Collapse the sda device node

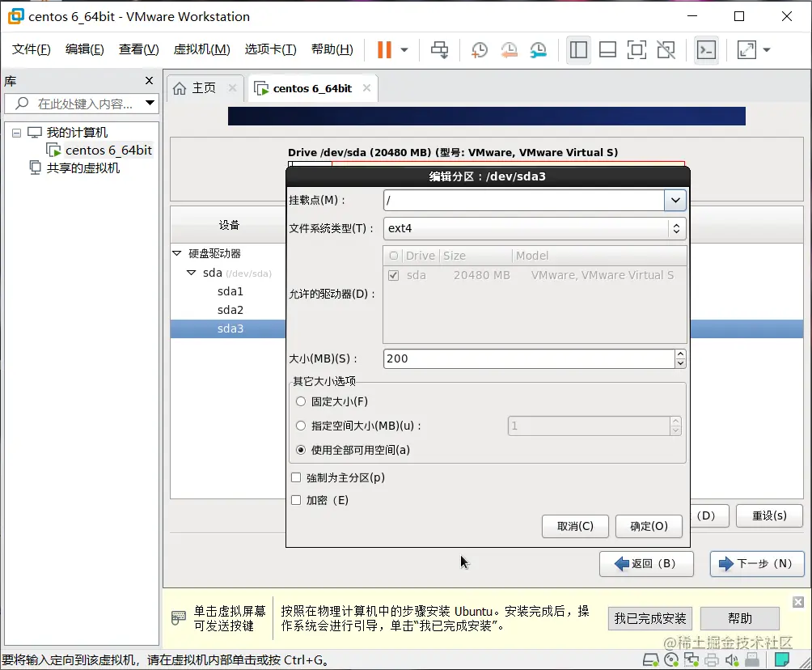coord(191,273)
